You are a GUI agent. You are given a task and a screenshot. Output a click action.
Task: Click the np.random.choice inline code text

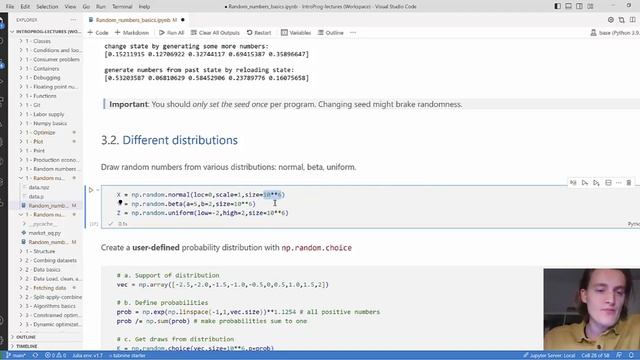coord(316,248)
